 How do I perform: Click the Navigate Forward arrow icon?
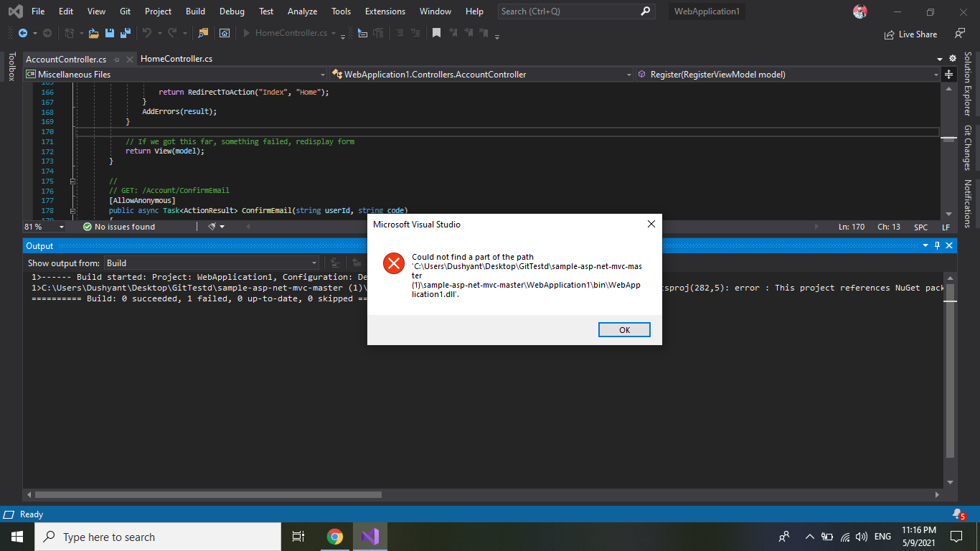tap(47, 33)
